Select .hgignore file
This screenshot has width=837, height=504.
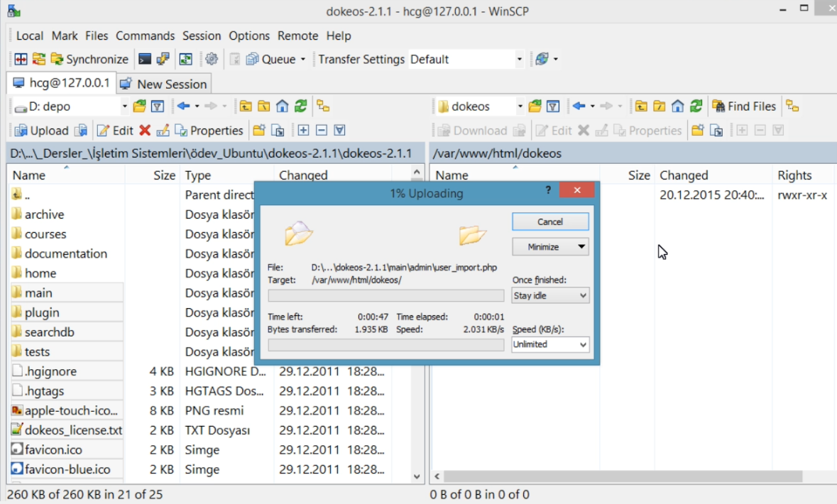tap(50, 371)
